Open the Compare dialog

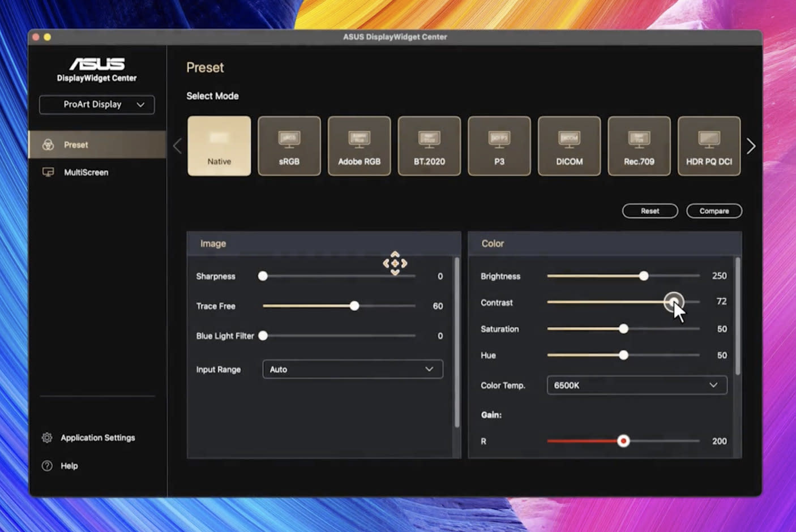point(714,211)
